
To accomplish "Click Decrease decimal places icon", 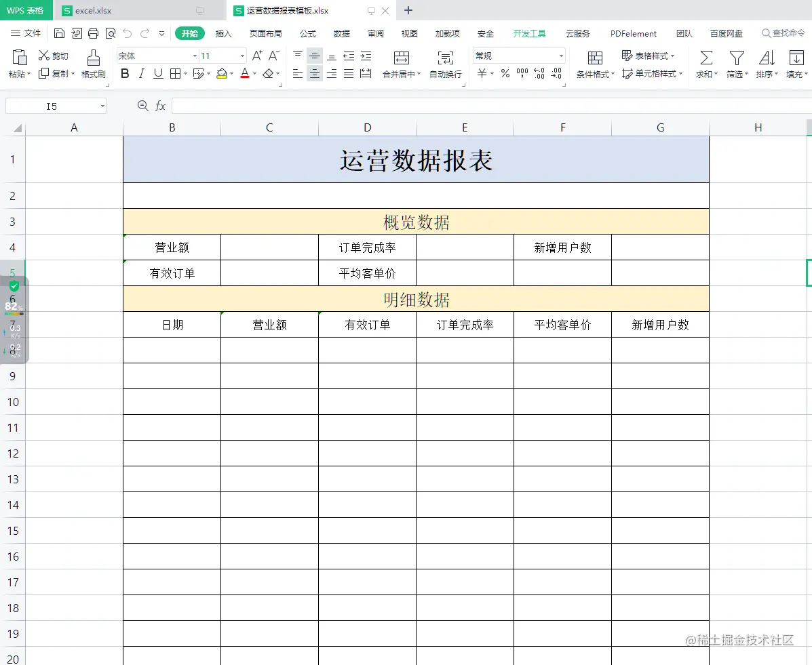I will click(x=556, y=73).
